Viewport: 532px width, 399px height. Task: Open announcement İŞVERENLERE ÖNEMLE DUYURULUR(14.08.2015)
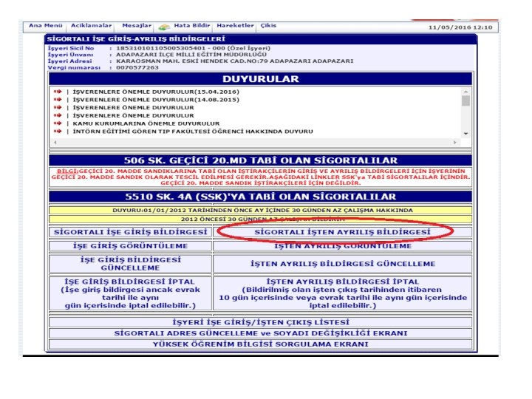coord(156,100)
